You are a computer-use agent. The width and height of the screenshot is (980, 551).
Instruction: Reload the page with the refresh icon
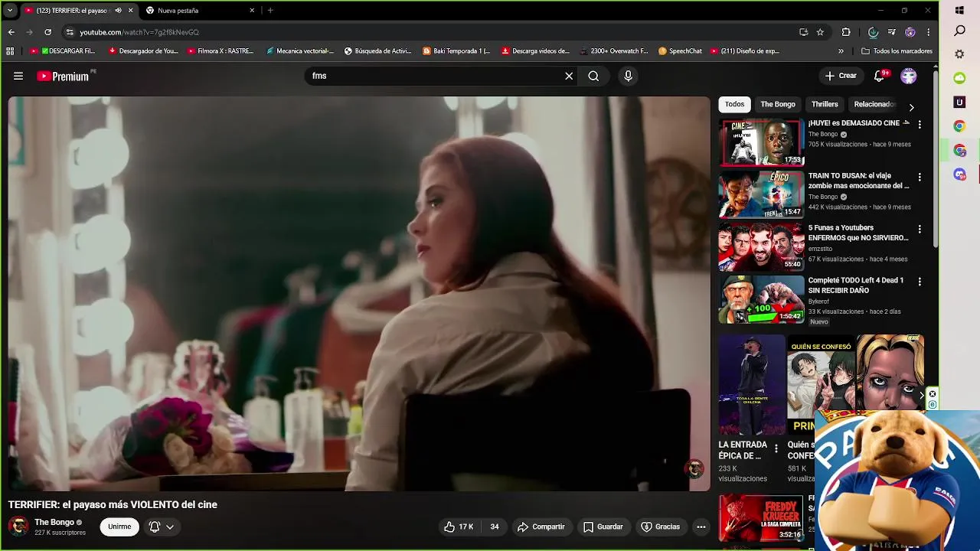pos(47,32)
